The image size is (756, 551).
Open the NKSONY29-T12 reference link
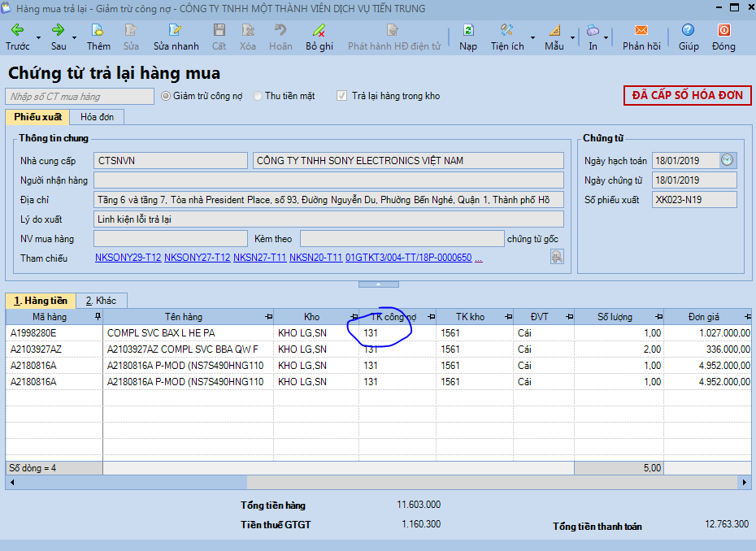(128, 258)
